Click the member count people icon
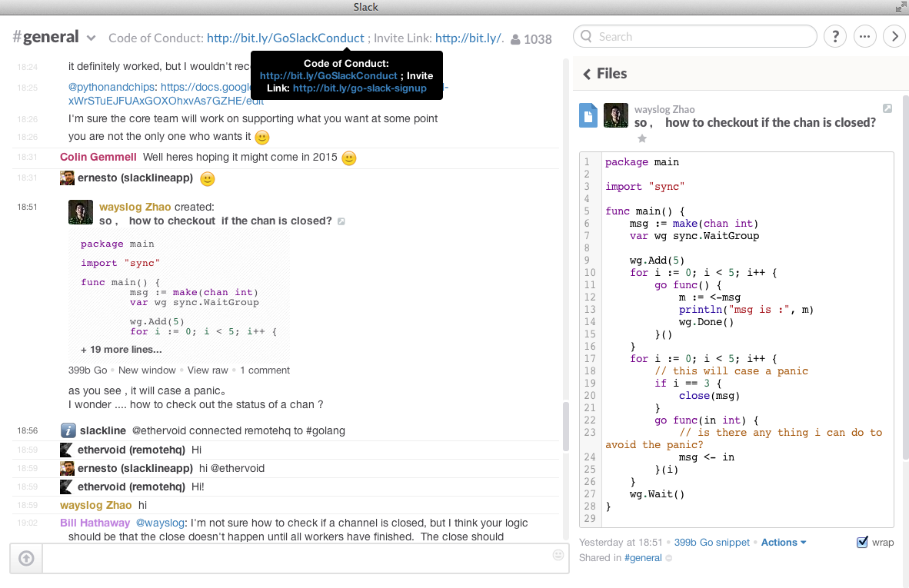The image size is (909, 588). click(514, 39)
